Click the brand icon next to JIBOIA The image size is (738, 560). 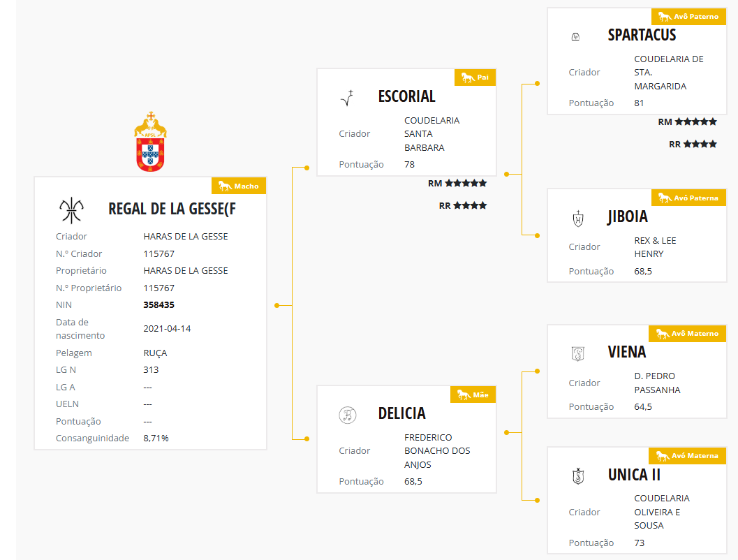coord(577,219)
